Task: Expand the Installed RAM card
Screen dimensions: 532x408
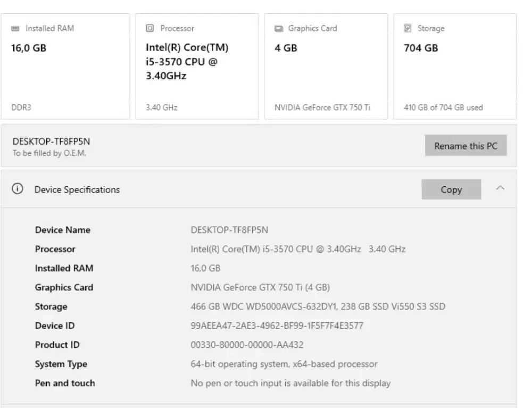Action: tap(65, 64)
